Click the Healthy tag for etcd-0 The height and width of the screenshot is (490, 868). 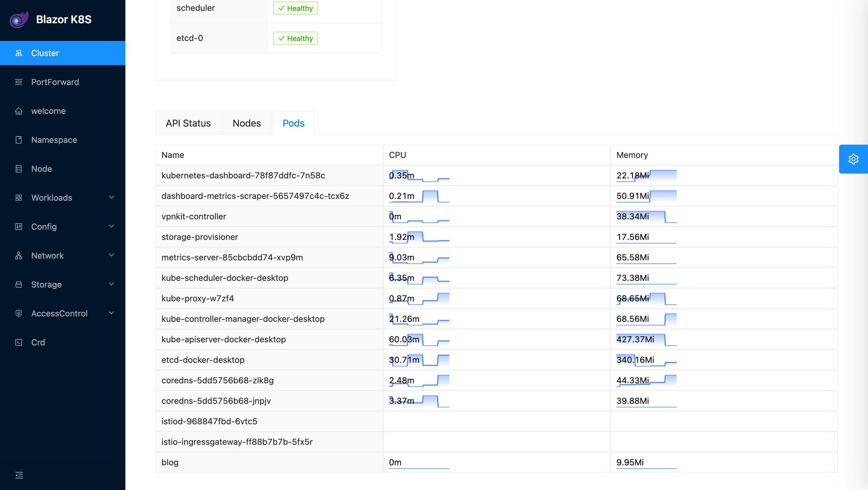point(295,38)
